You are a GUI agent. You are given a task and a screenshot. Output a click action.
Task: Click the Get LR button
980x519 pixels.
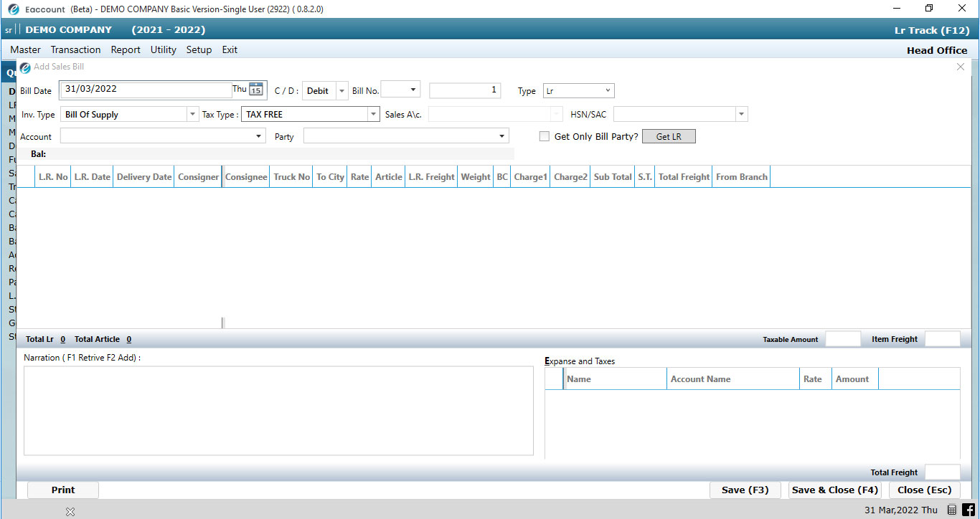pos(668,136)
